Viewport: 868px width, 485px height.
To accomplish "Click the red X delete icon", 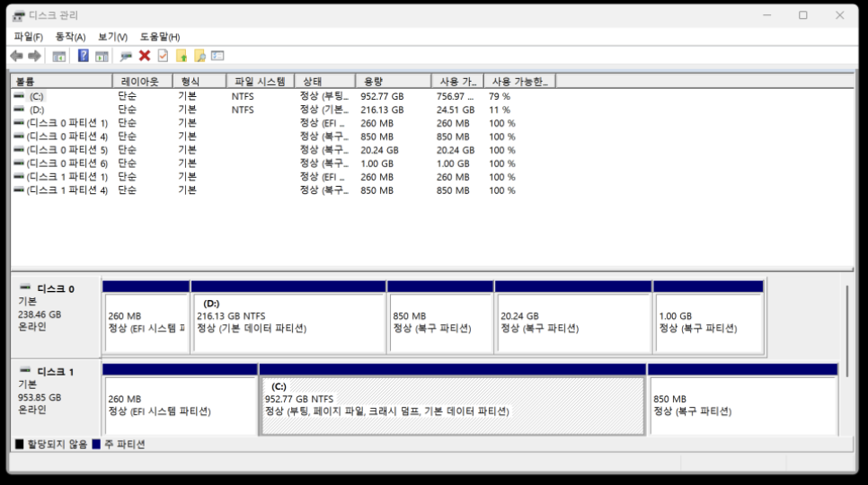I will [144, 56].
